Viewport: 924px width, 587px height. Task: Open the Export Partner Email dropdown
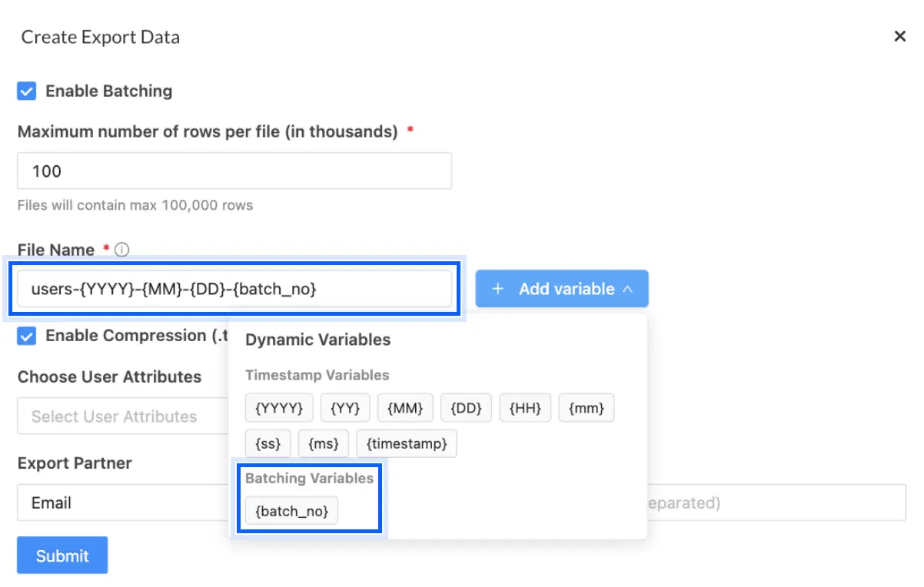tap(123, 502)
